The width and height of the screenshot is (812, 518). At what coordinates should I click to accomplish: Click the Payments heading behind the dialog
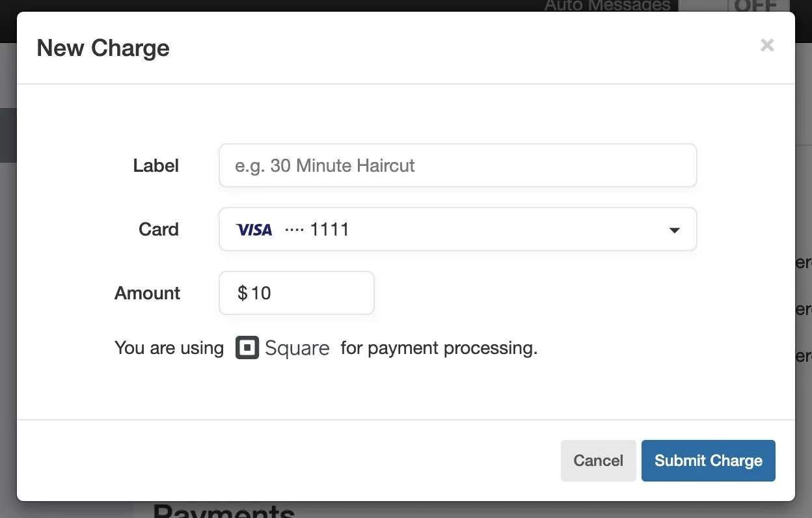coord(224,511)
